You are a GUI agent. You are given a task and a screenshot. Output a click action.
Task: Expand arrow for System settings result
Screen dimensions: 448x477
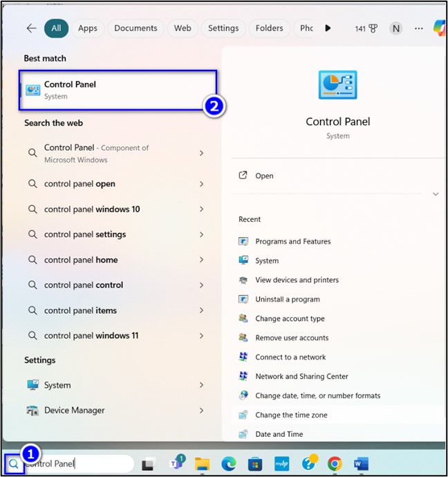tap(201, 385)
